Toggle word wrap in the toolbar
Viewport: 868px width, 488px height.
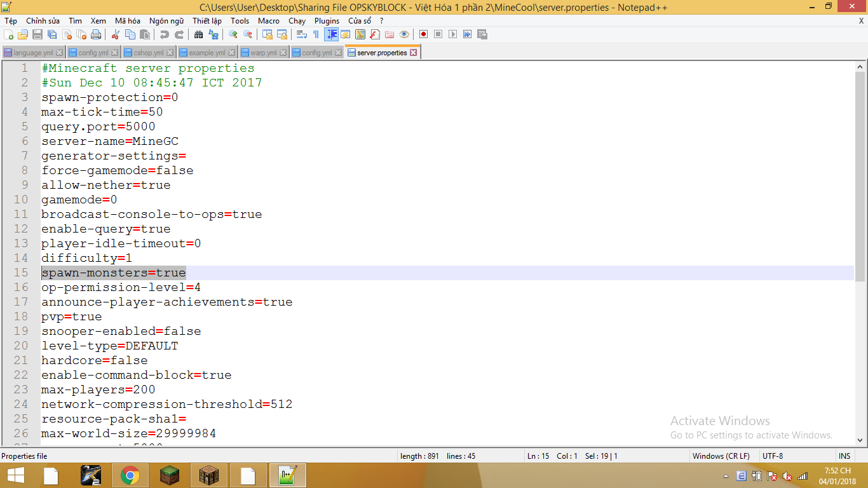(302, 34)
